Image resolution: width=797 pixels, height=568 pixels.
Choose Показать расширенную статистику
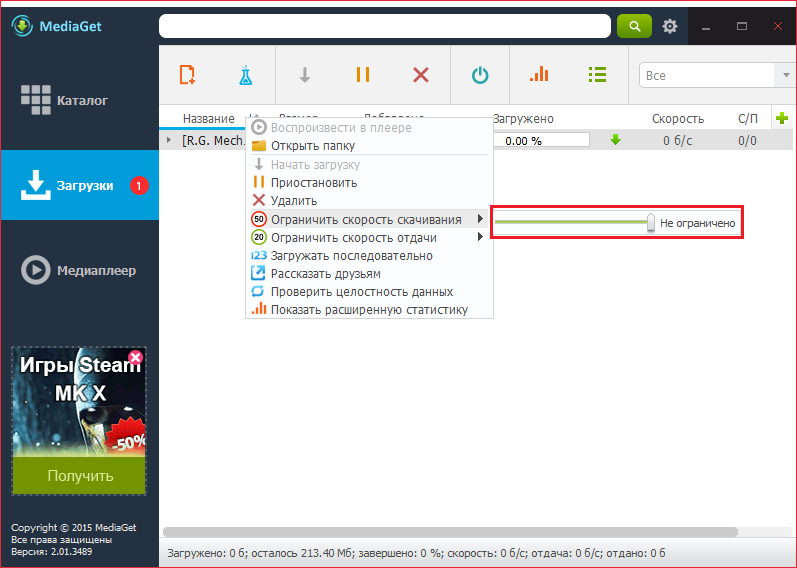pyautogui.click(x=369, y=310)
